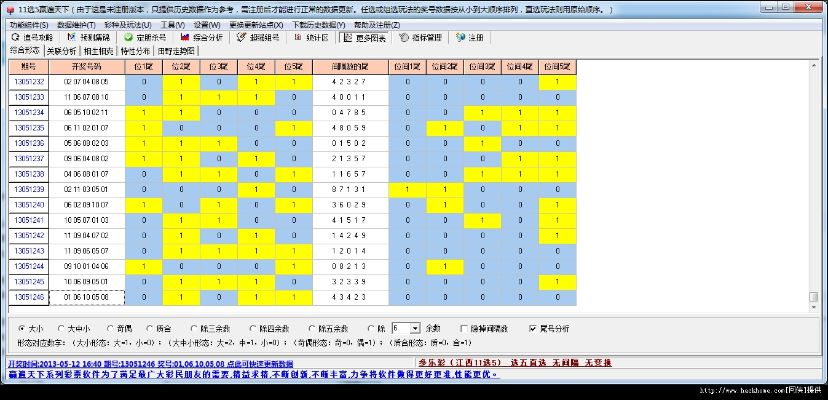This screenshot has height=400, width=828.
Task: Open the 更换更新站点(X) menu
Action: pos(256,25)
